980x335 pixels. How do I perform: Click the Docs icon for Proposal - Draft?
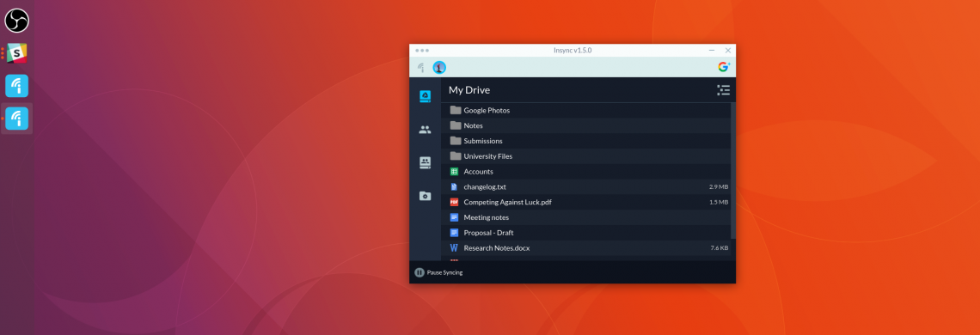(x=455, y=233)
